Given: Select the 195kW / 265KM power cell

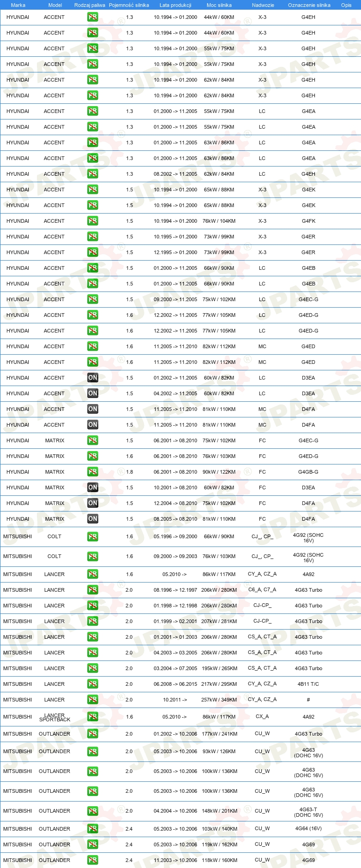Looking at the screenshot, I should (x=219, y=668).
